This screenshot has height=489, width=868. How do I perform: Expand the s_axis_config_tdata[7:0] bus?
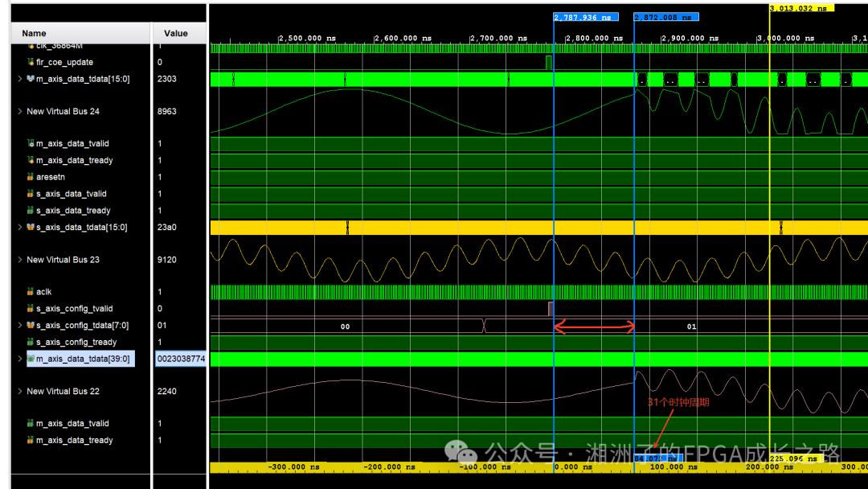pyautogui.click(x=20, y=325)
